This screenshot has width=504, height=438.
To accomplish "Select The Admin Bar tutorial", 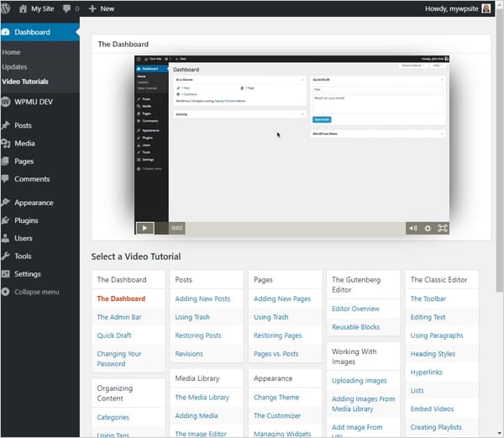I will pyautogui.click(x=119, y=317).
